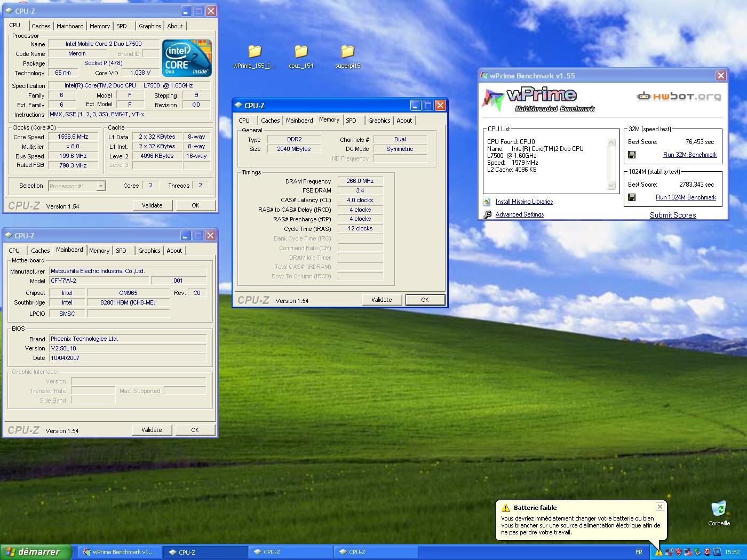Select the last CPU-Z taskbar button
The width and height of the screenshot is (747, 560).
coord(376,552)
